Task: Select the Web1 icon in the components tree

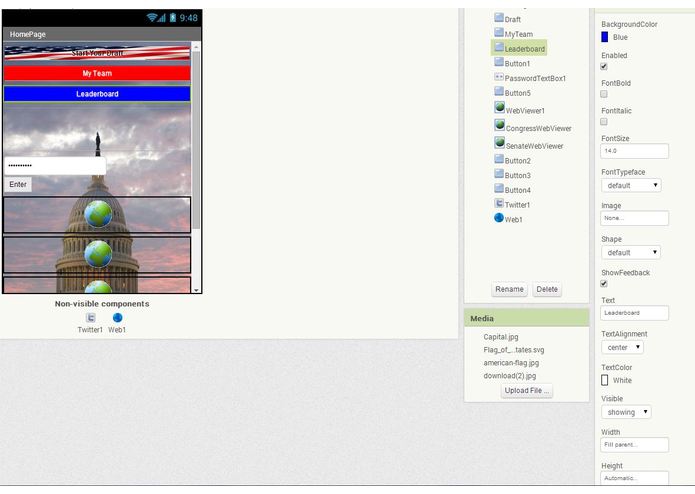Action: coord(499,218)
